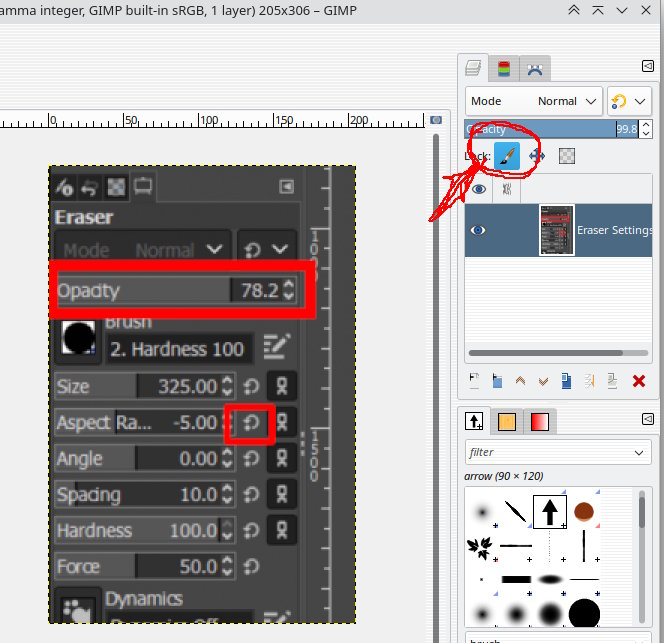This screenshot has width=664, height=643.
Task: Switch to the Paths tab
Action: 535,68
